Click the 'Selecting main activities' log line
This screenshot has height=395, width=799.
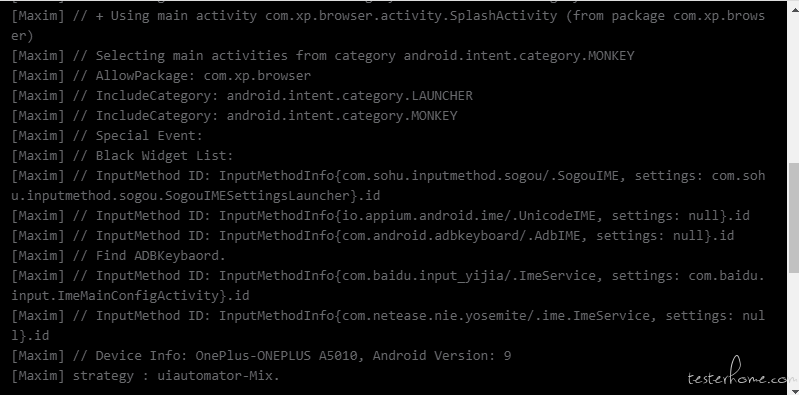(323, 56)
